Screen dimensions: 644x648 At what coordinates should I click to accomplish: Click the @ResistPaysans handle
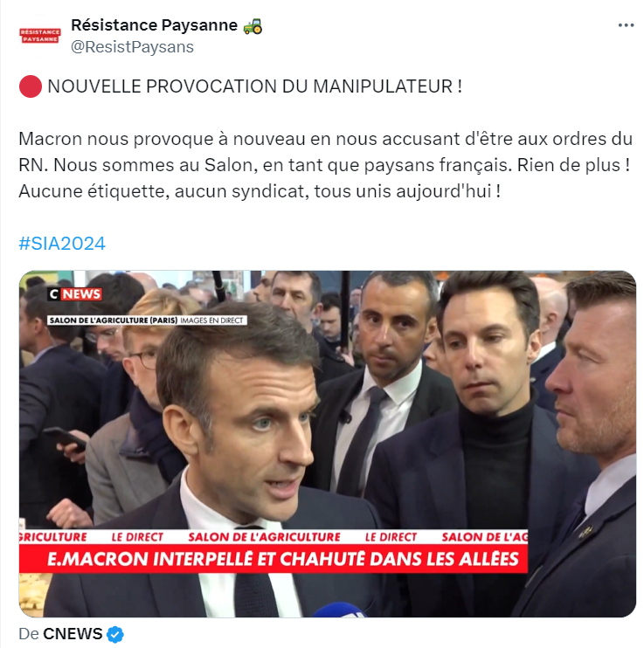click(x=132, y=47)
